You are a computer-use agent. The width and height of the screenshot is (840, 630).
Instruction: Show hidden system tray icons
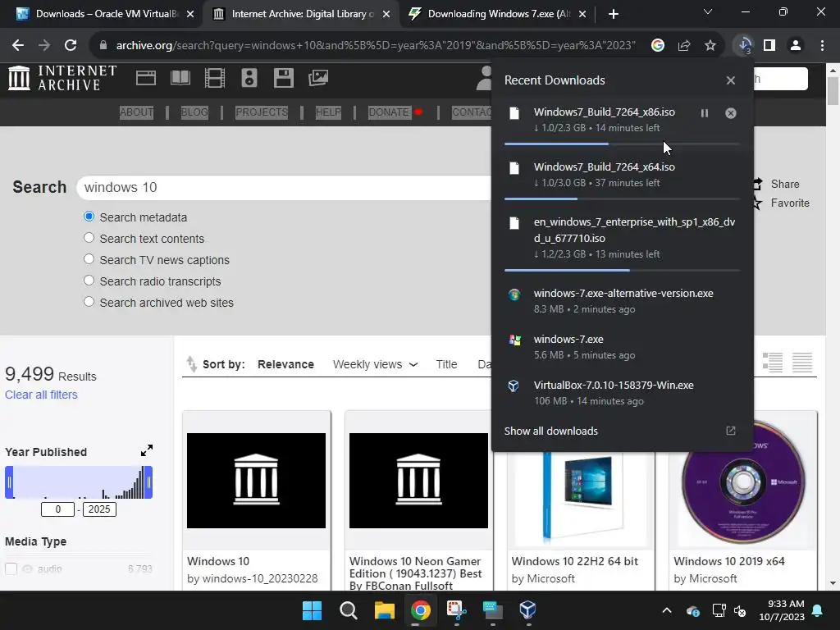click(667, 610)
